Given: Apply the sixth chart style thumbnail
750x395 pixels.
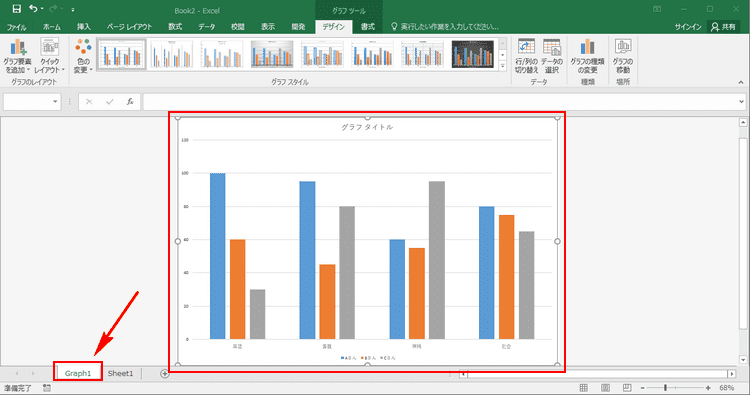Looking at the screenshot, I should [373, 55].
